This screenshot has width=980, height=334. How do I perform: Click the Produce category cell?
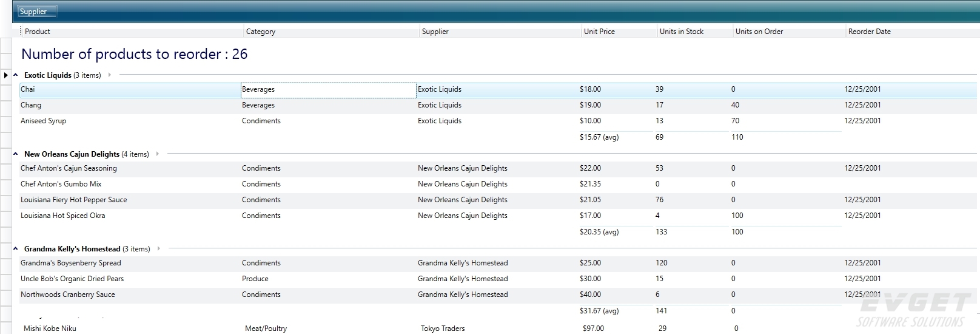coord(255,279)
